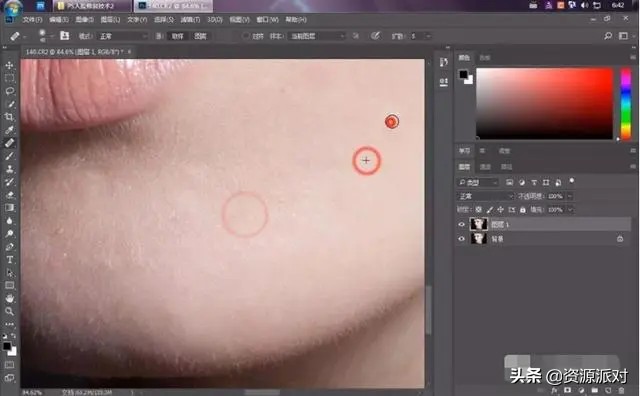Open the Window menu
This screenshot has width=640, height=396.
tap(267, 20)
